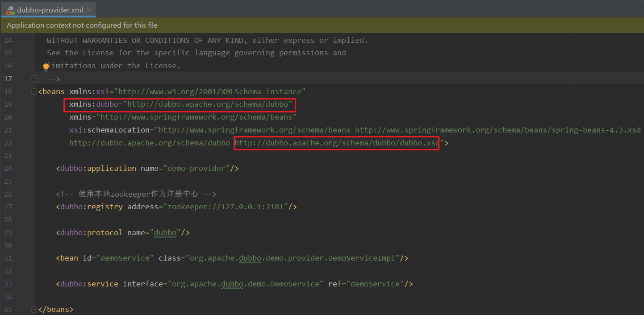Click the 'limitations under the License.' line
644x315 pixels.
[114, 66]
